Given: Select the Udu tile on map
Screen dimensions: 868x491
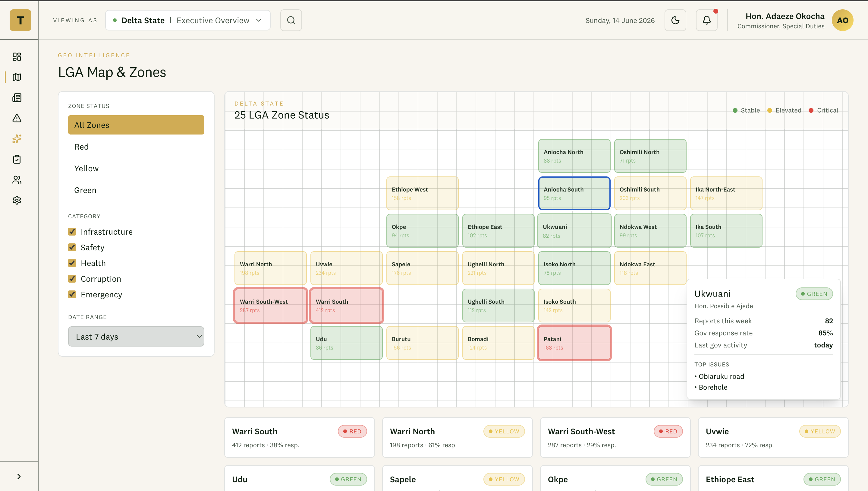Looking at the screenshot, I should [346, 343].
